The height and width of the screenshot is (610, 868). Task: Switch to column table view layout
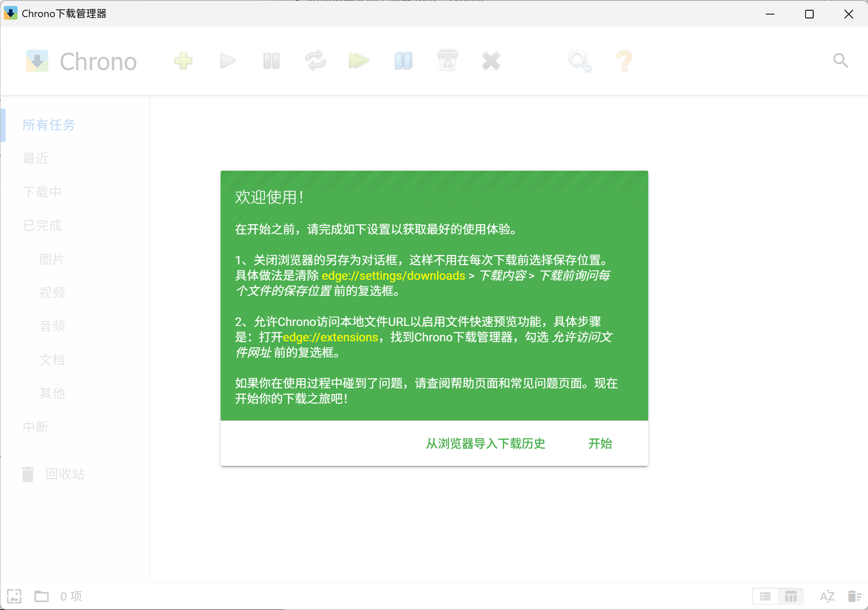click(x=791, y=597)
